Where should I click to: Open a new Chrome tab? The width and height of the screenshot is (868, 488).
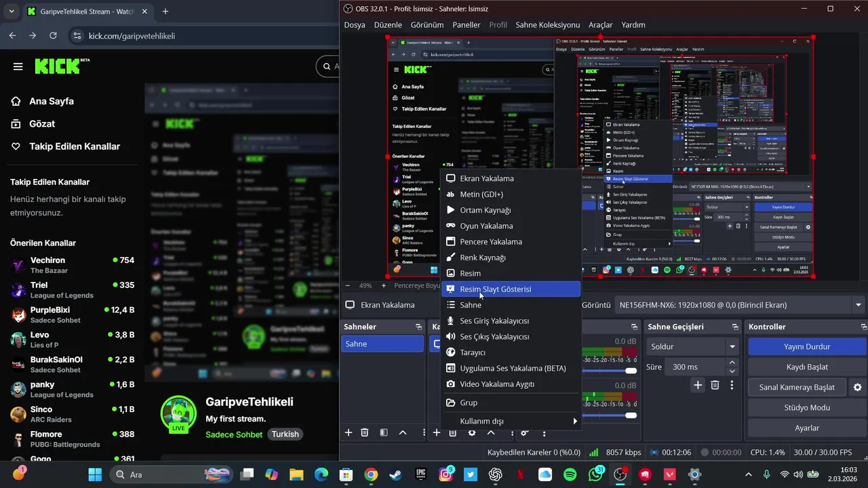[x=165, y=12]
